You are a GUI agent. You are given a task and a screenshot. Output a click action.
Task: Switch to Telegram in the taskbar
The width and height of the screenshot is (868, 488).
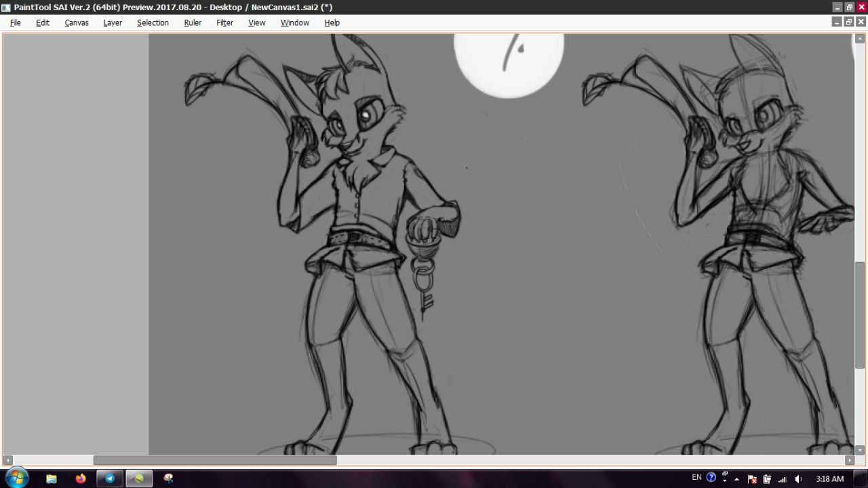[110, 478]
